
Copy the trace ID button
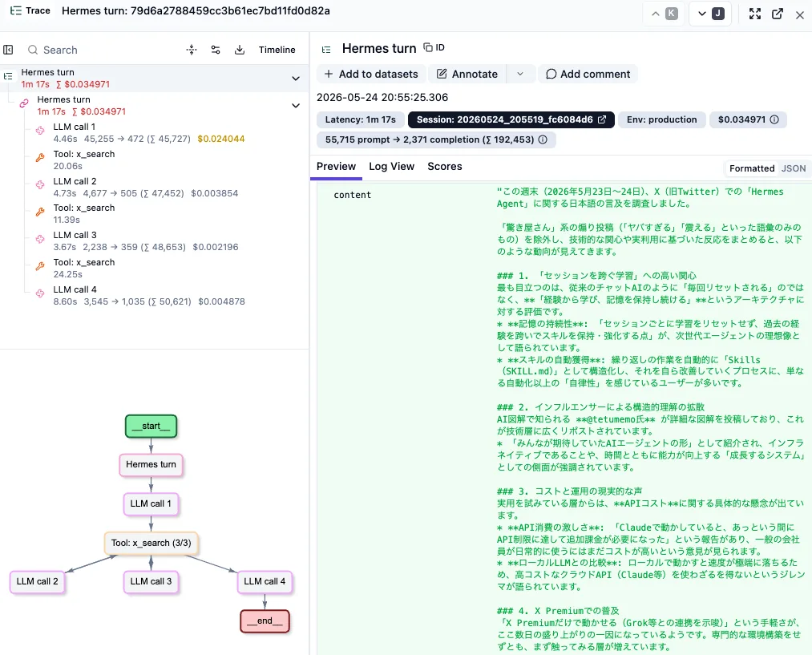tap(434, 47)
